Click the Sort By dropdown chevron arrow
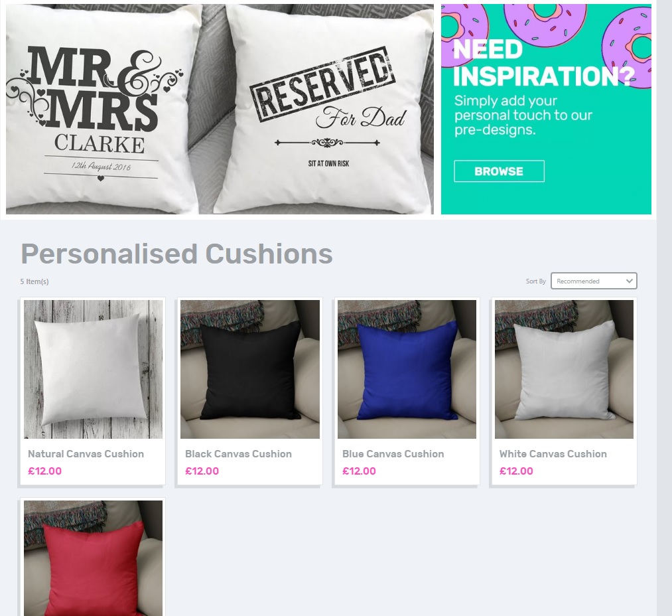 pyautogui.click(x=629, y=281)
